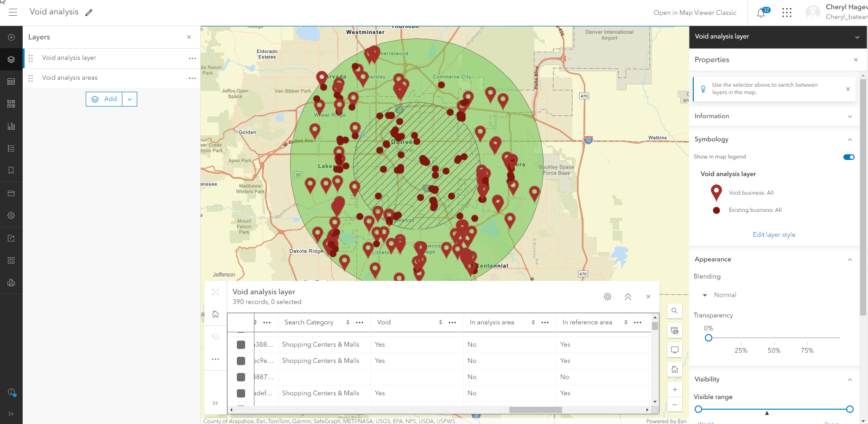868x424 pixels.
Task: Open the Add button's dropdown arrow
Action: pos(129,99)
